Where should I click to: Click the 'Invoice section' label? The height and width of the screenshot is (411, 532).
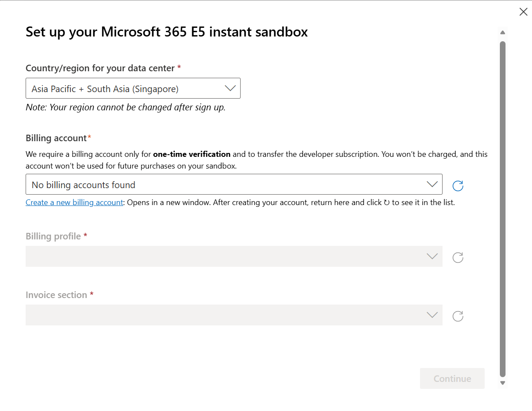pyautogui.click(x=56, y=295)
